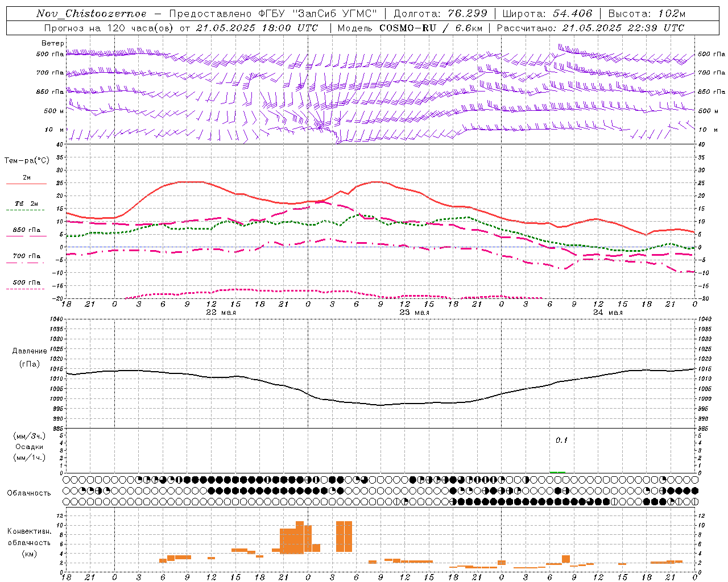Click the Тем-ра(°C) axis label
Image resolution: width=728 pixels, height=582 pixels.
point(27,161)
